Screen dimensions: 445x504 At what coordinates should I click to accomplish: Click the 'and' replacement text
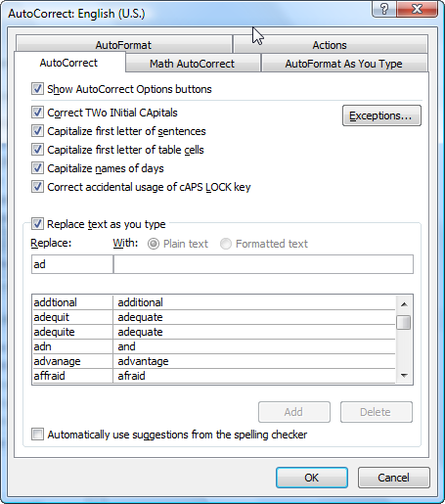[x=126, y=346]
